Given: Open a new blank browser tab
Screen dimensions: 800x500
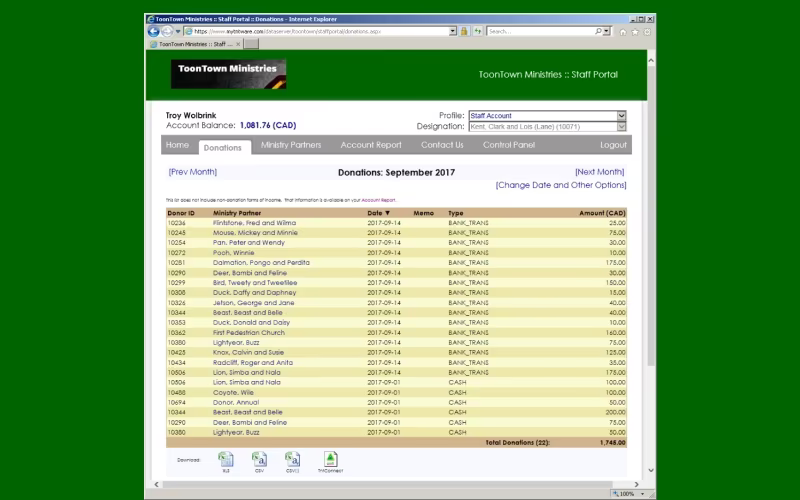Looking at the screenshot, I should [251, 44].
